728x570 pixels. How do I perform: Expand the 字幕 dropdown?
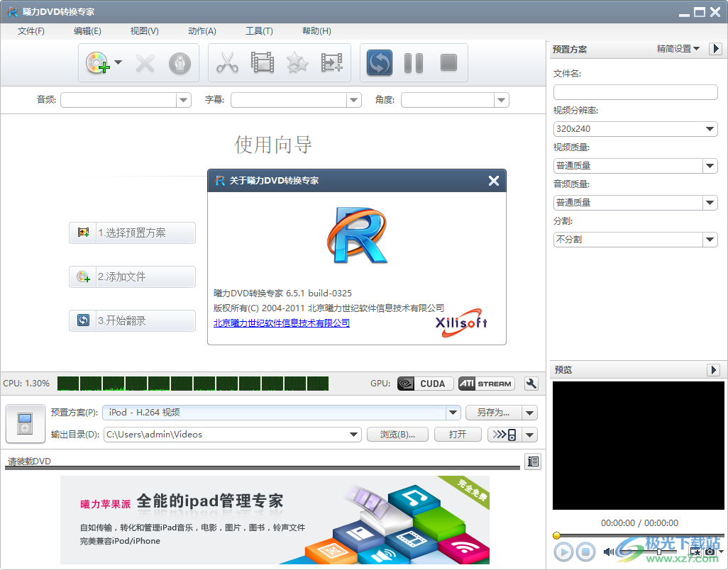(354, 100)
